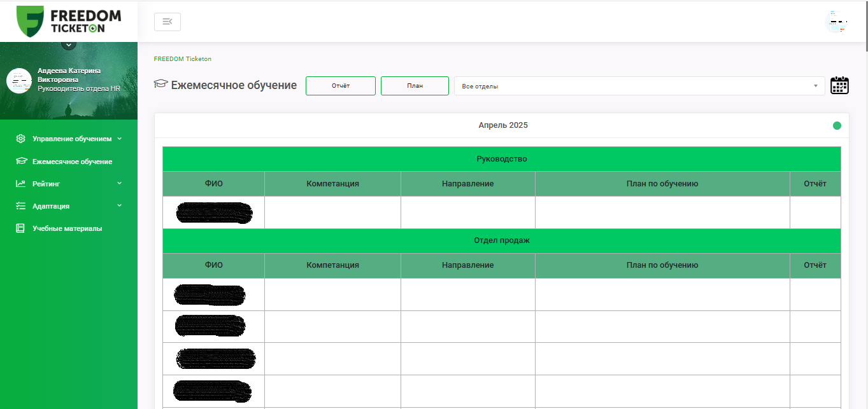868x409 pixels.
Task: Click the Отчёт button
Action: 341,86
